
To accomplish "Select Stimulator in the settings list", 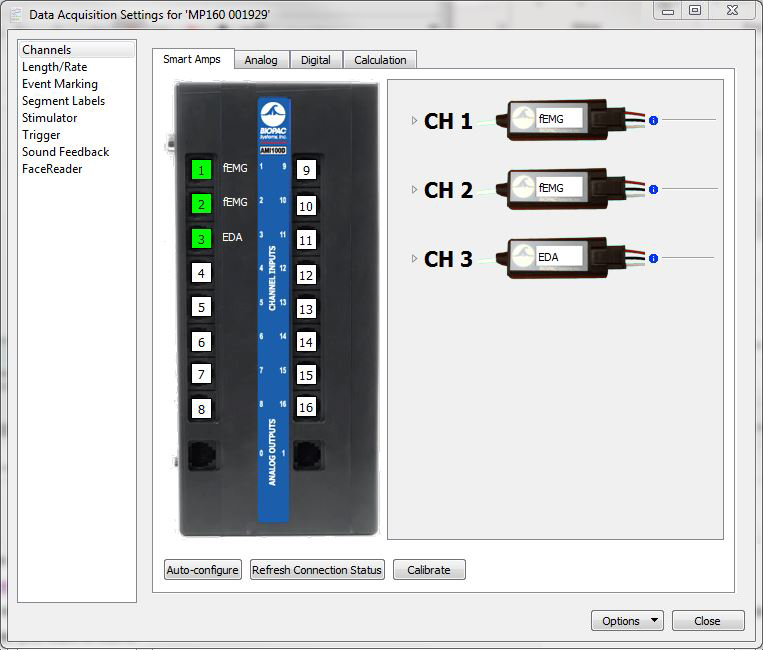I will 49,118.
